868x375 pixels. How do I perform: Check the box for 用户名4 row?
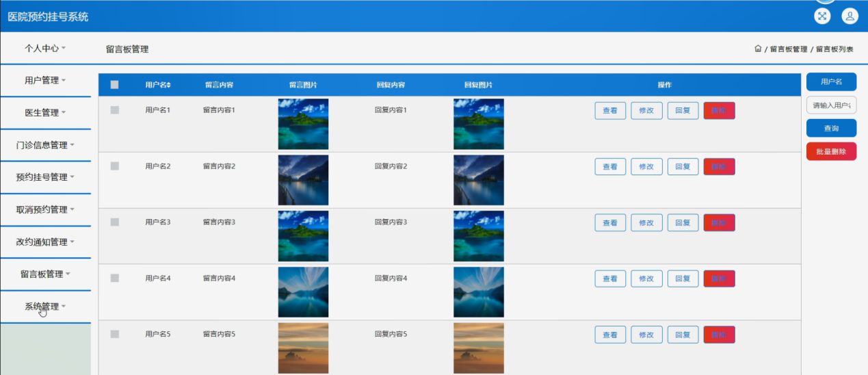(114, 279)
